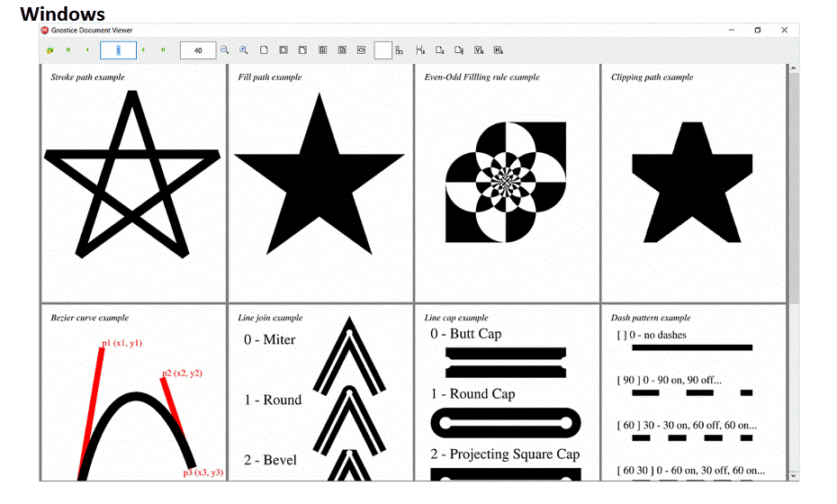Click the toolbar icon marked with V
This screenshot has width=837, height=504.
(x=479, y=49)
